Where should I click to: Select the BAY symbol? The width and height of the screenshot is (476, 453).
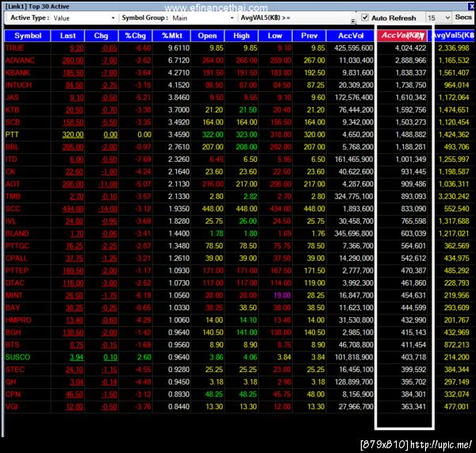pyautogui.click(x=13, y=308)
